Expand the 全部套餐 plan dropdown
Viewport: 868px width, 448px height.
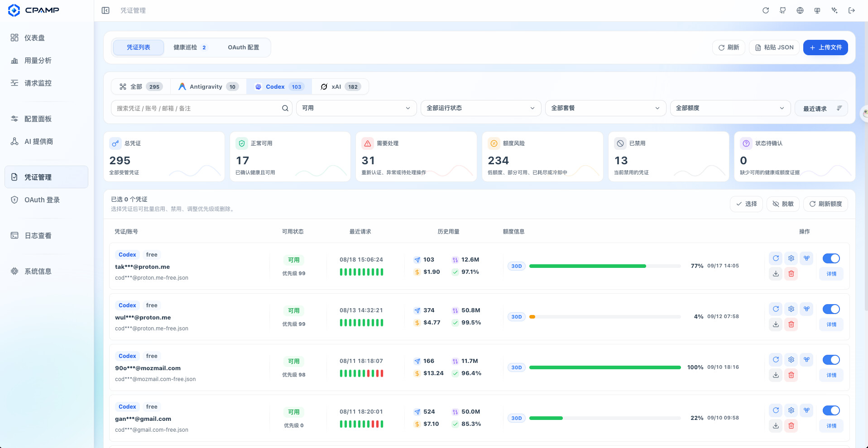605,108
